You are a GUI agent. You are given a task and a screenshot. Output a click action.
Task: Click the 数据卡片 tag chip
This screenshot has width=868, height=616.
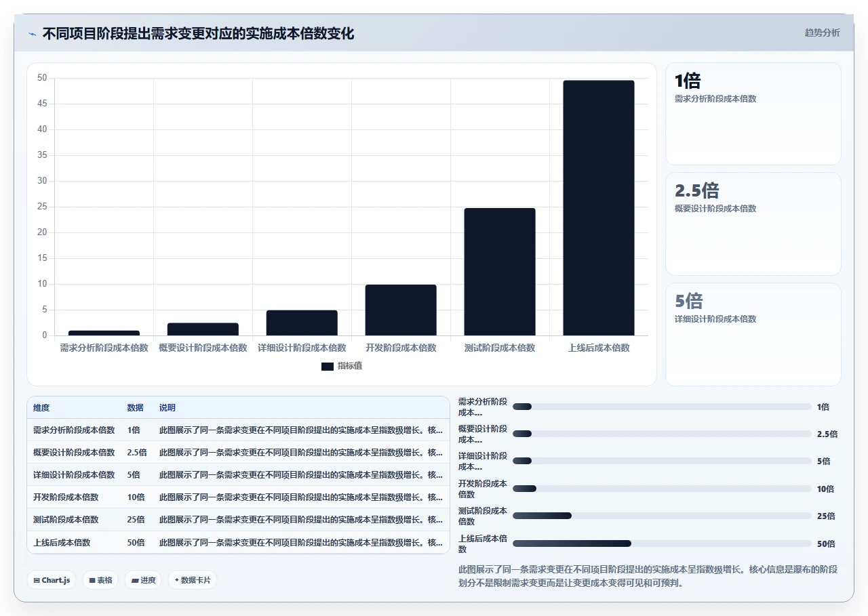click(x=193, y=580)
